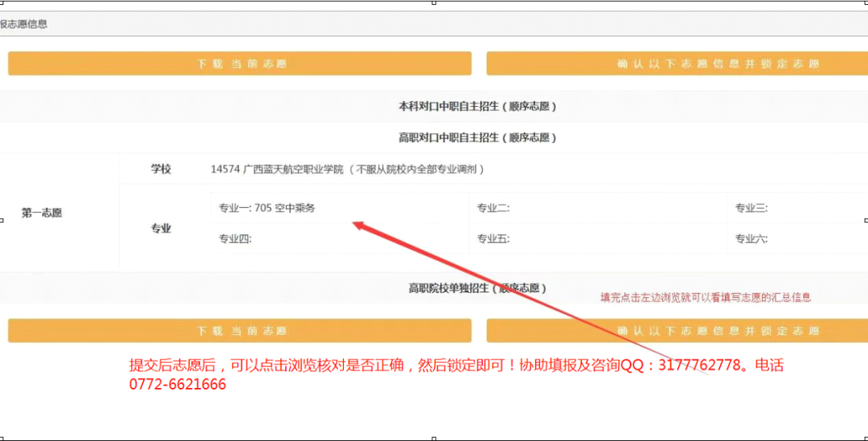
Task: Select the 高职对口中职自主招生 section header
Action: pos(477,137)
